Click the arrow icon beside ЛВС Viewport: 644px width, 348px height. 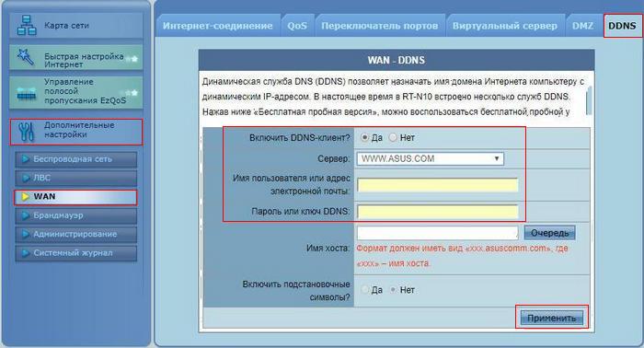(x=26, y=178)
